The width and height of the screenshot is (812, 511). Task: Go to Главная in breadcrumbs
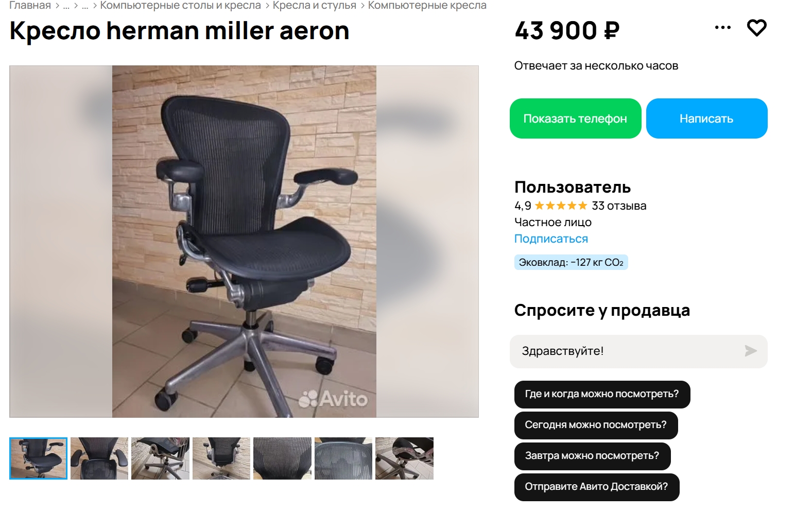click(30, 6)
